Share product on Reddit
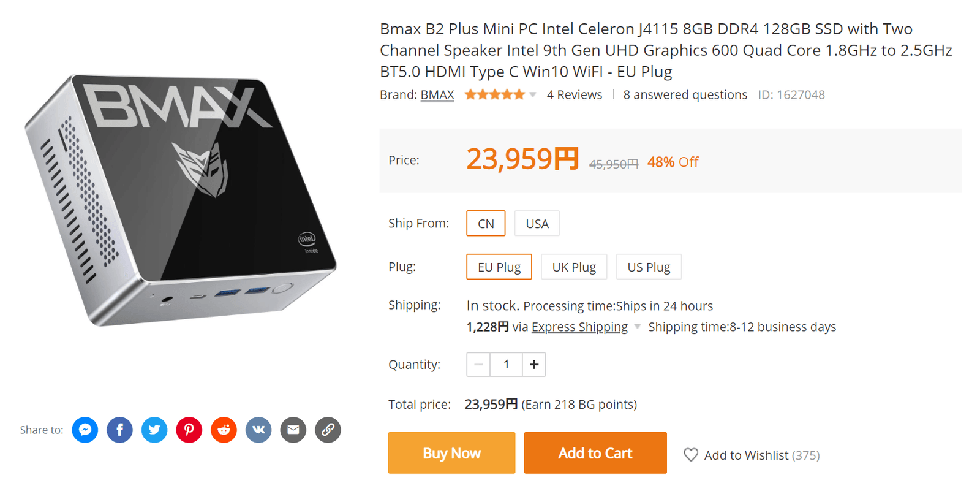The height and width of the screenshot is (483, 980). [x=224, y=430]
